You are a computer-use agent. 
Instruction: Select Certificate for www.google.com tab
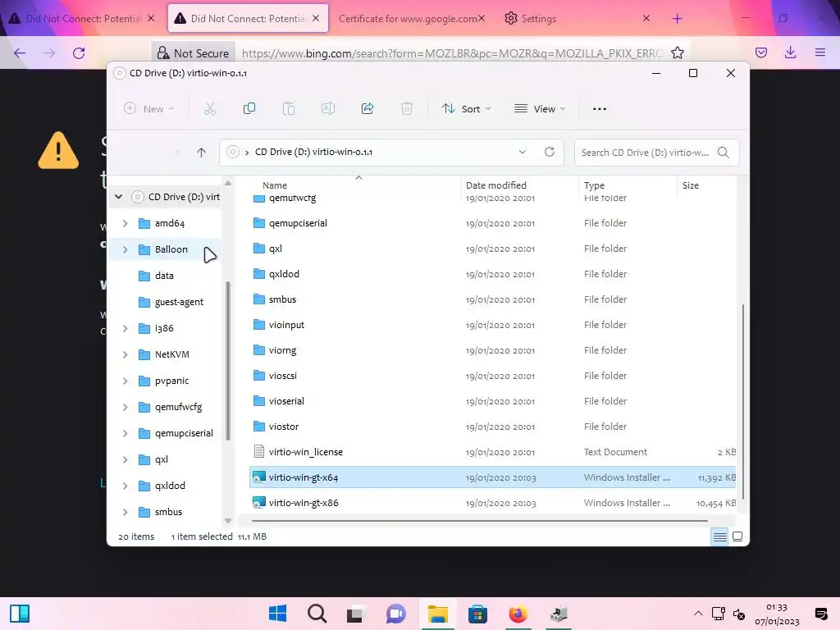pos(407,19)
